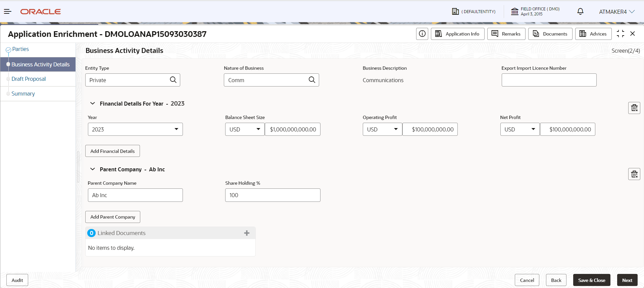Click the Share Holding % field
The width and height of the screenshot is (644, 288).
tap(273, 195)
